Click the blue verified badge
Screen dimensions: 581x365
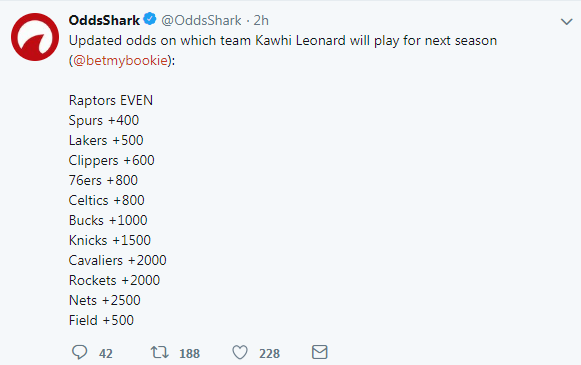click(150, 19)
